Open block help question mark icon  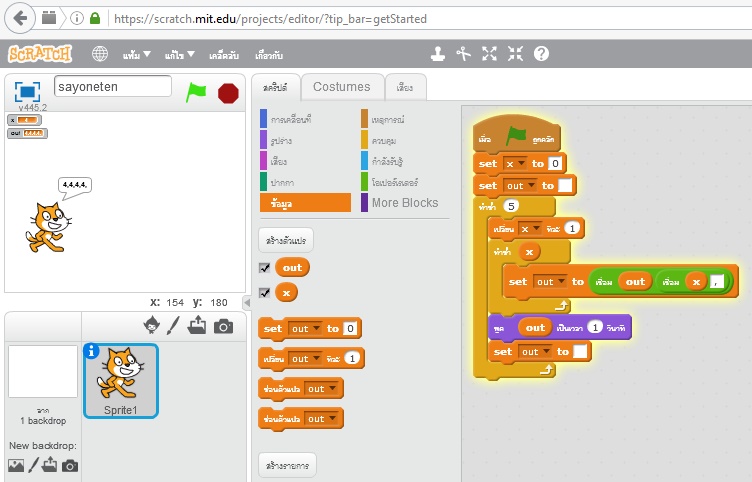click(x=541, y=54)
